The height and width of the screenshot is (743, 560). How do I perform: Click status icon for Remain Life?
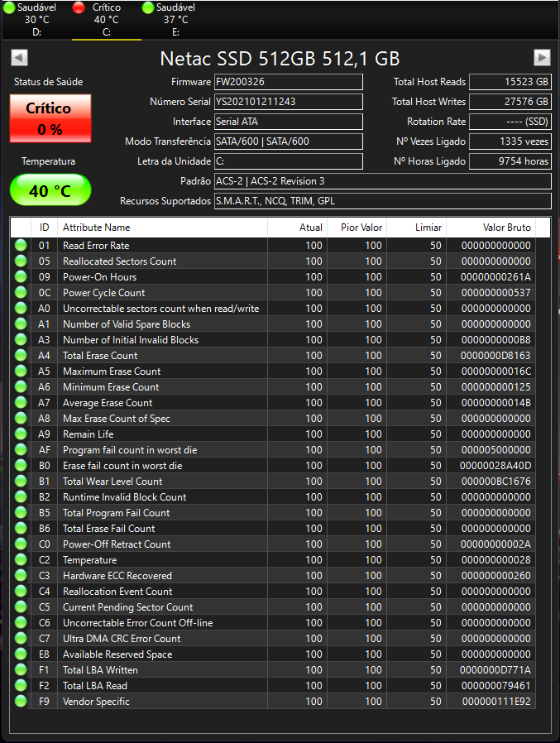tap(21, 434)
